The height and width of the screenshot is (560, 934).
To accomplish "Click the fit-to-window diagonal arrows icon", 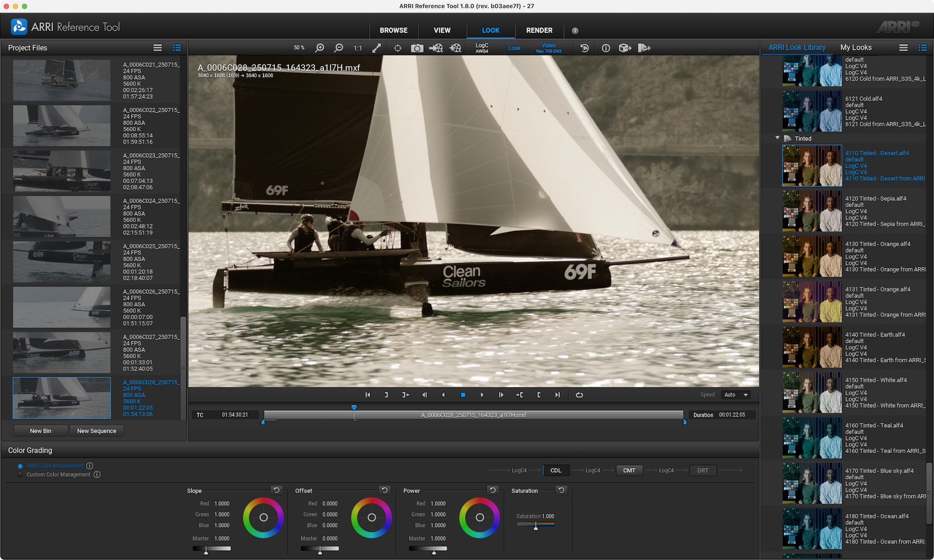I will [x=377, y=48].
